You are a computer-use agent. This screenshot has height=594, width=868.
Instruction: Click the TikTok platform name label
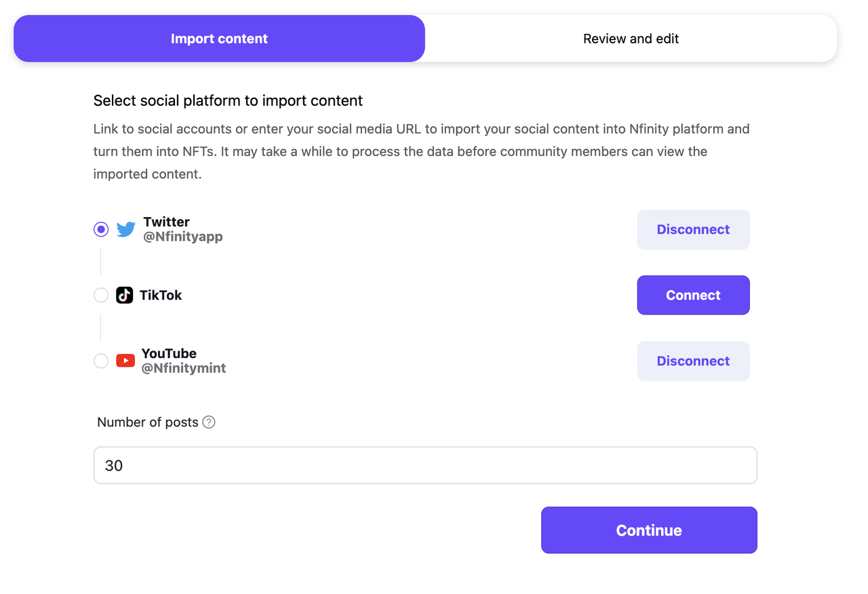pos(161,295)
